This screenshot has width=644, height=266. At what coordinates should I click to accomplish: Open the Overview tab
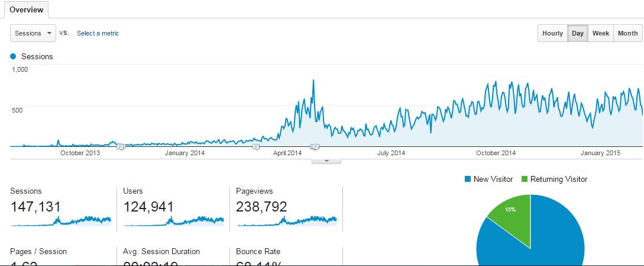click(x=26, y=10)
